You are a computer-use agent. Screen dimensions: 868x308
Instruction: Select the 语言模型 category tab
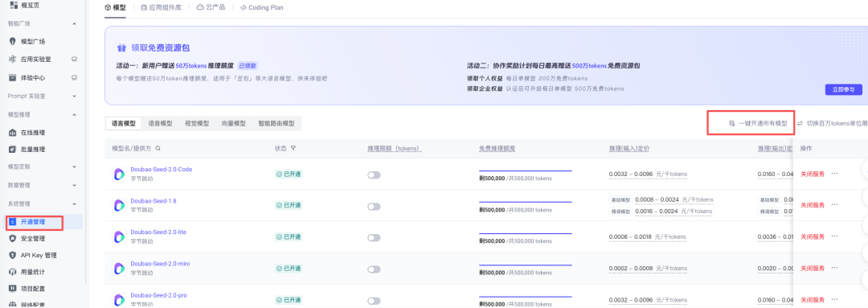click(124, 124)
